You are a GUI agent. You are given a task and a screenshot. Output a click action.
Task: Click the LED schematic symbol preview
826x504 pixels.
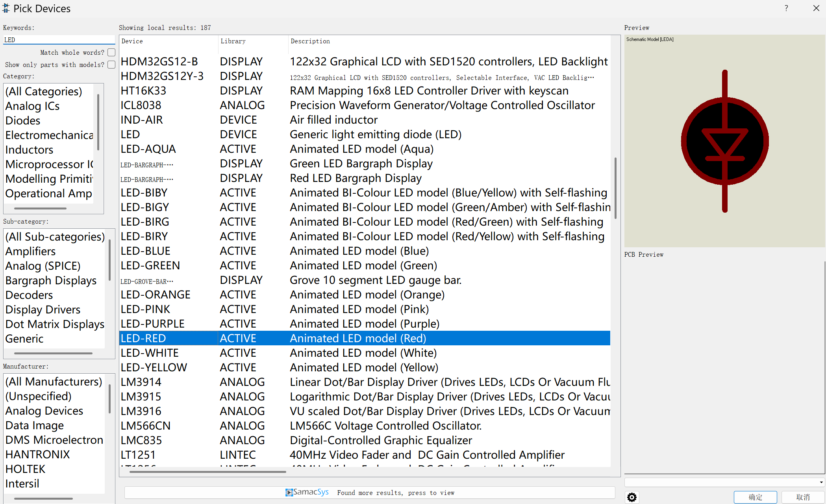(x=724, y=141)
